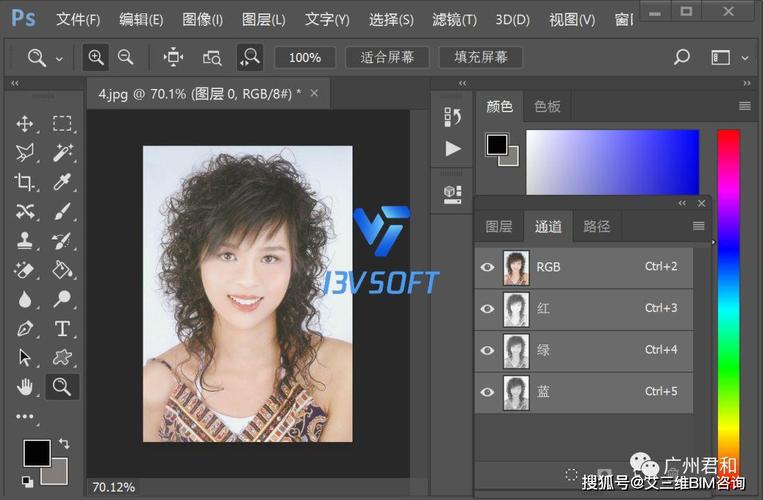The height and width of the screenshot is (500, 763).
Task: Select the Pen tool
Action: (24, 329)
